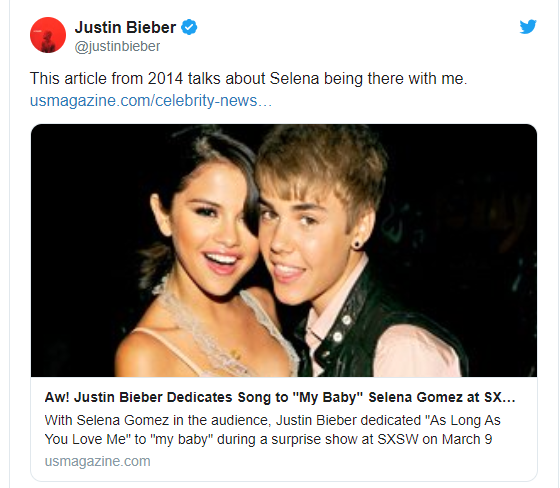Open the article card photo thumbnail
This screenshot has height=488, width=560.
pos(284,250)
